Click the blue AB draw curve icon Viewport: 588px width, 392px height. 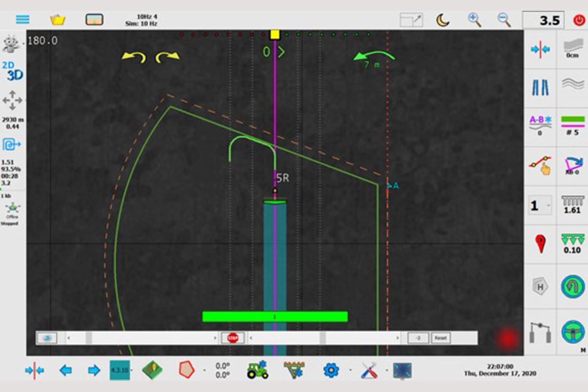click(572, 166)
